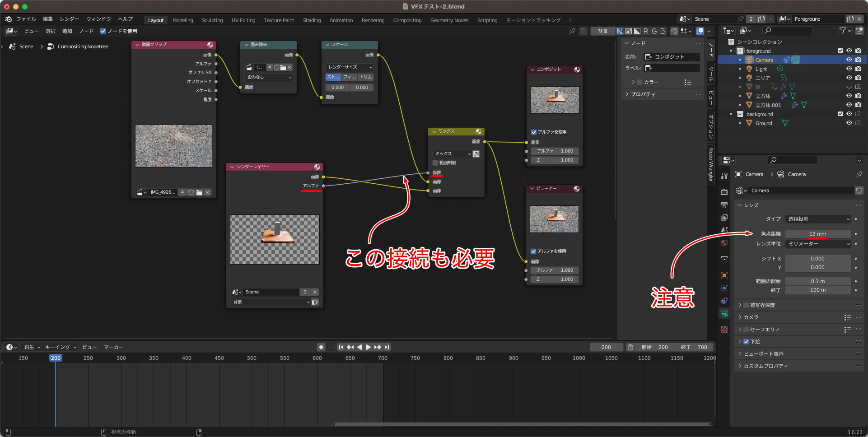Show the red channel with R button
This screenshot has width=868, height=437.
646,31
